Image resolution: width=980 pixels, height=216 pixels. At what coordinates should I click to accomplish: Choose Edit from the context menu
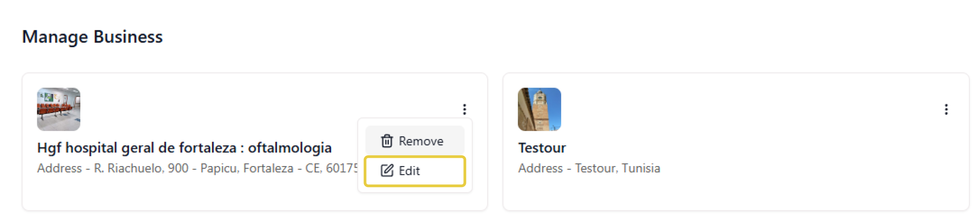point(414,171)
